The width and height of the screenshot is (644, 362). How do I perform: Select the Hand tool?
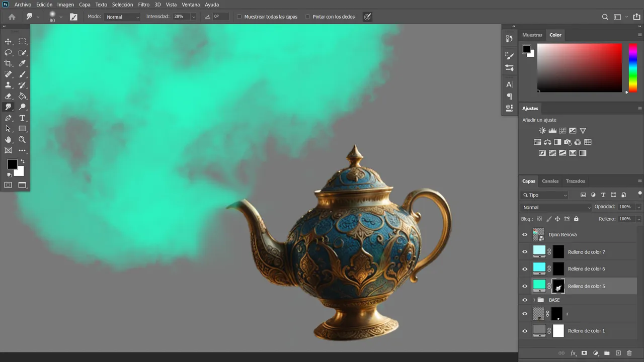tap(8, 140)
